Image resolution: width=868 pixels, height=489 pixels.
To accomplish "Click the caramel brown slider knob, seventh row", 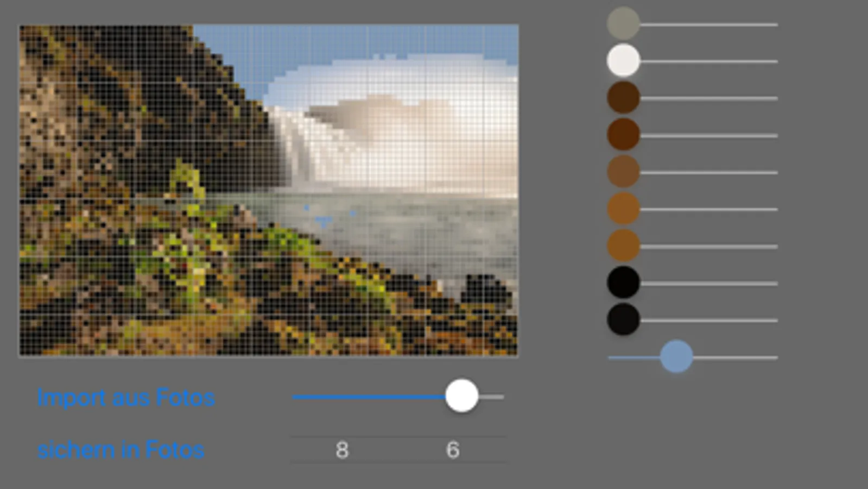I will point(623,245).
